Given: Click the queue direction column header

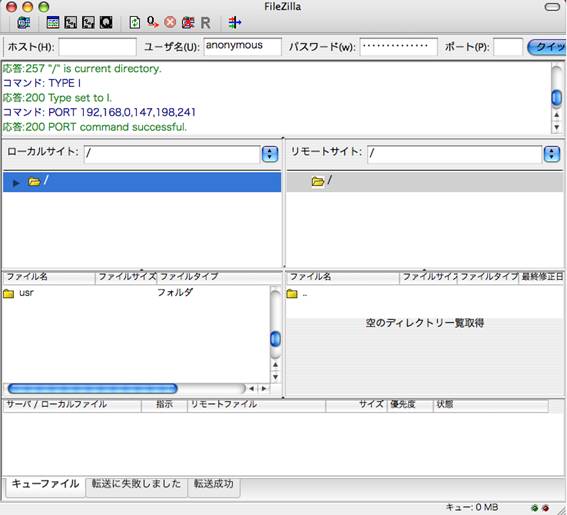Looking at the screenshot, I should pos(164,405).
